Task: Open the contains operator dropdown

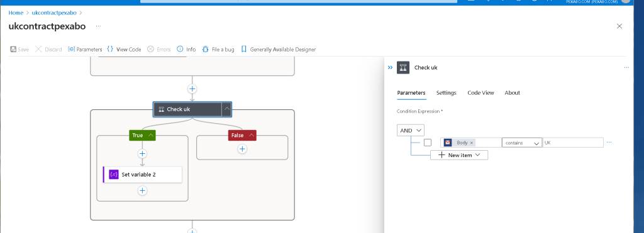Action: pyautogui.click(x=522, y=143)
